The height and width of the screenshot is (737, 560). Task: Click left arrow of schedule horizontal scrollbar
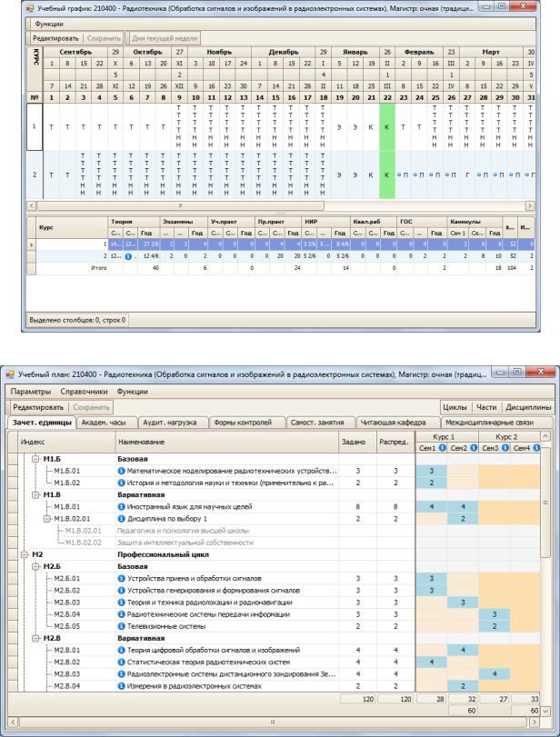tap(32, 205)
